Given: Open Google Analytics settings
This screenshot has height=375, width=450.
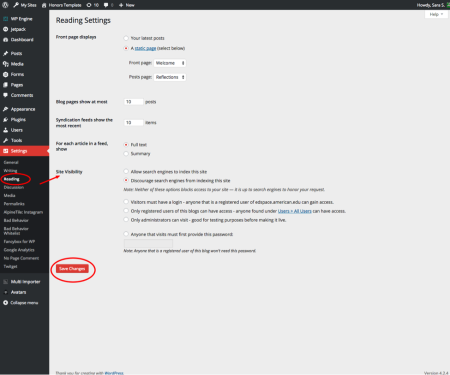Looking at the screenshot, I should [x=19, y=250].
